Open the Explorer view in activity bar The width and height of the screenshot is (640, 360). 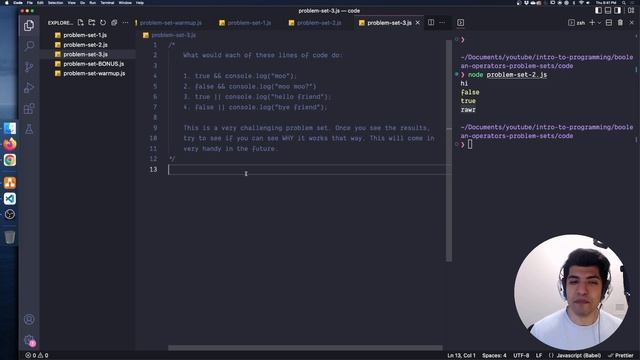(29, 25)
